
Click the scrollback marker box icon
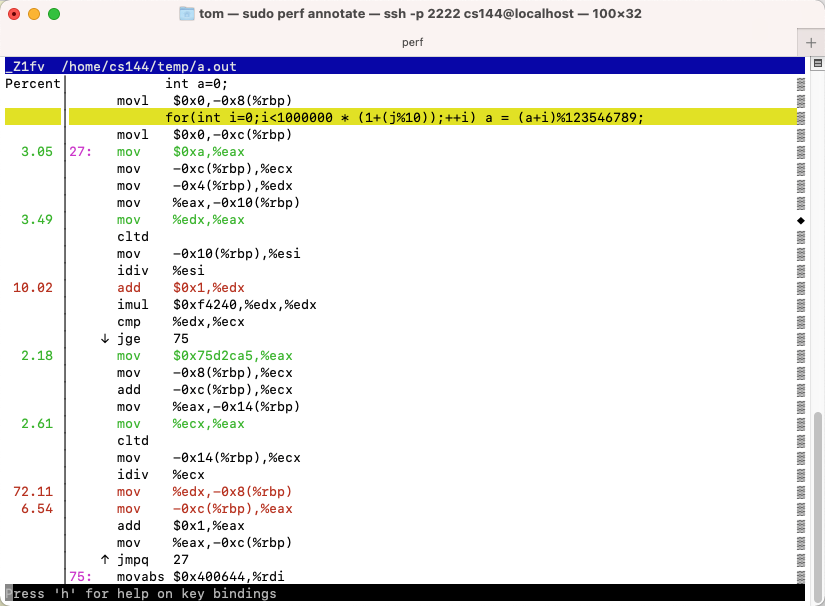point(818,64)
